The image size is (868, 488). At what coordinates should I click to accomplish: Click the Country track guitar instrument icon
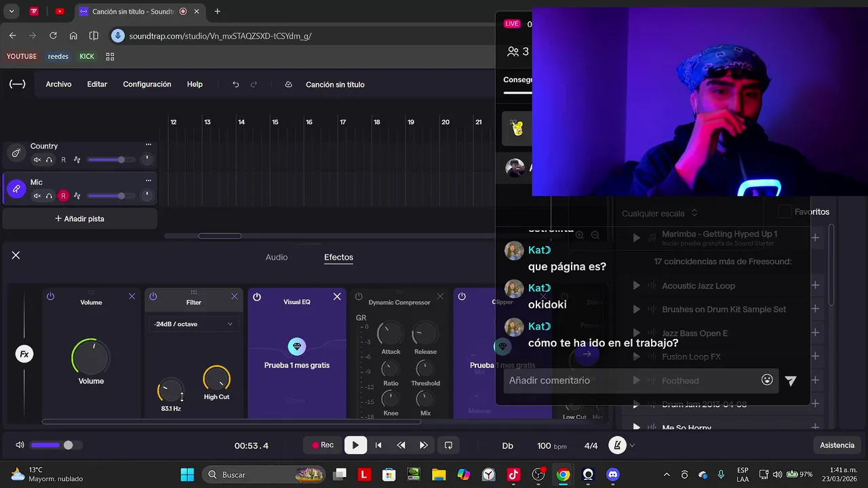(x=16, y=153)
